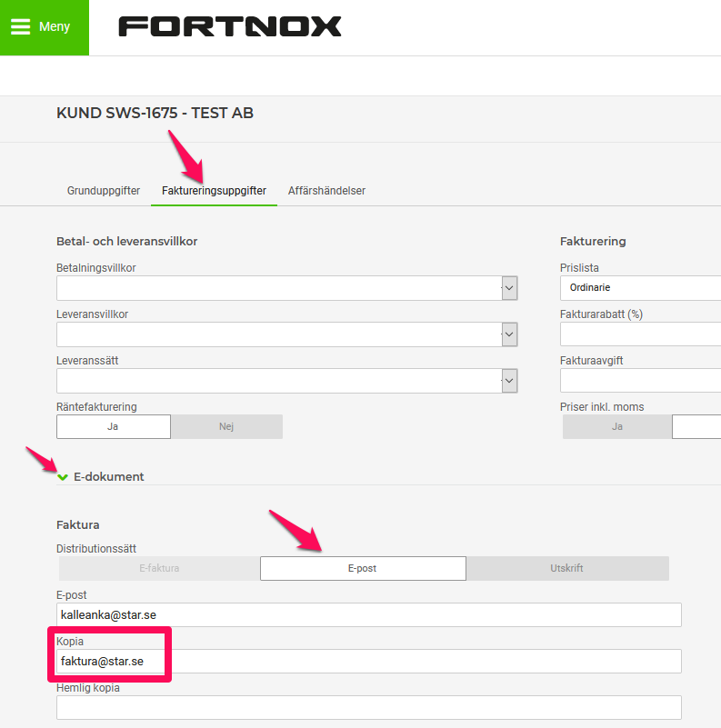
Task: Open the Meny hamburger menu
Action: (x=45, y=27)
